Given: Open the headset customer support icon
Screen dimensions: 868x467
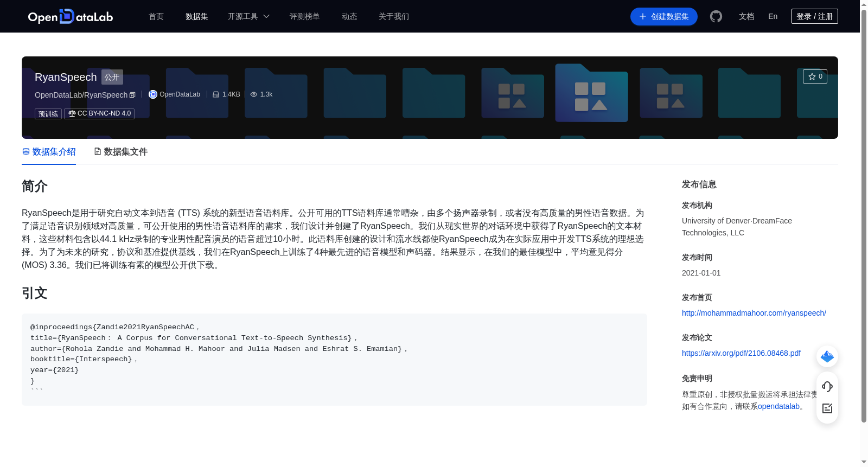Looking at the screenshot, I should (x=827, y=386).
